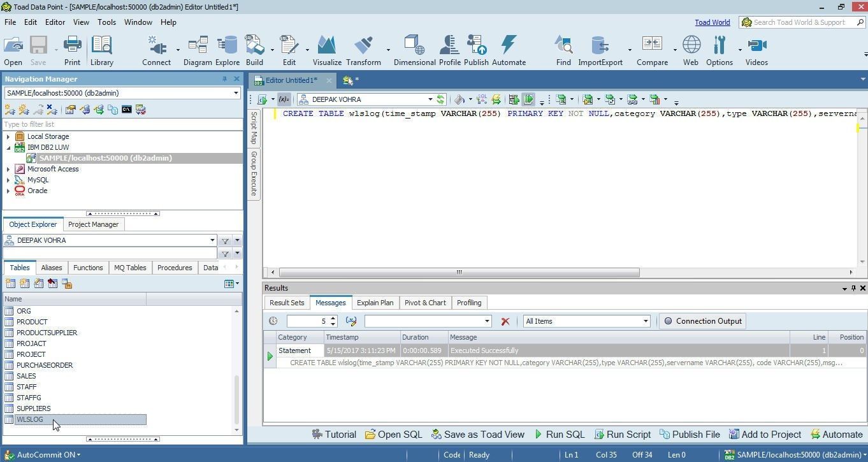Screen dimensions: 868x462
Task: Increase the message count stepper value
Action: tap(333, 318)
